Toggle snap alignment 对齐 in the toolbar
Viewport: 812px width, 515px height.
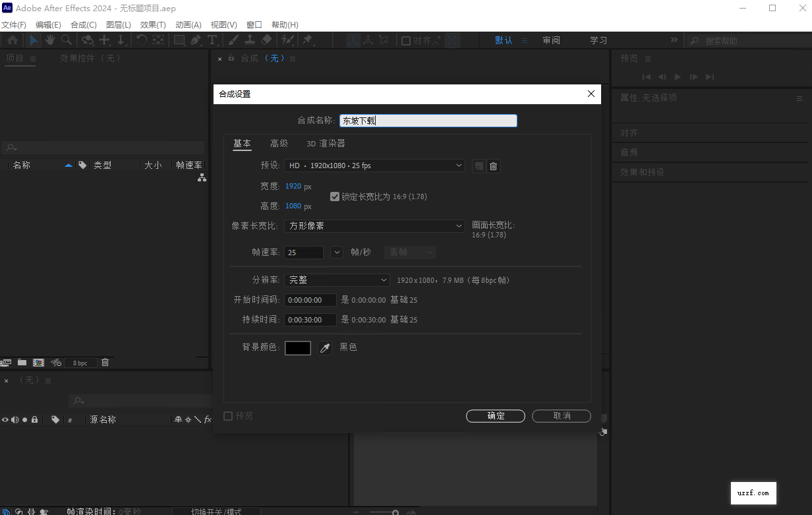[405, 40]
